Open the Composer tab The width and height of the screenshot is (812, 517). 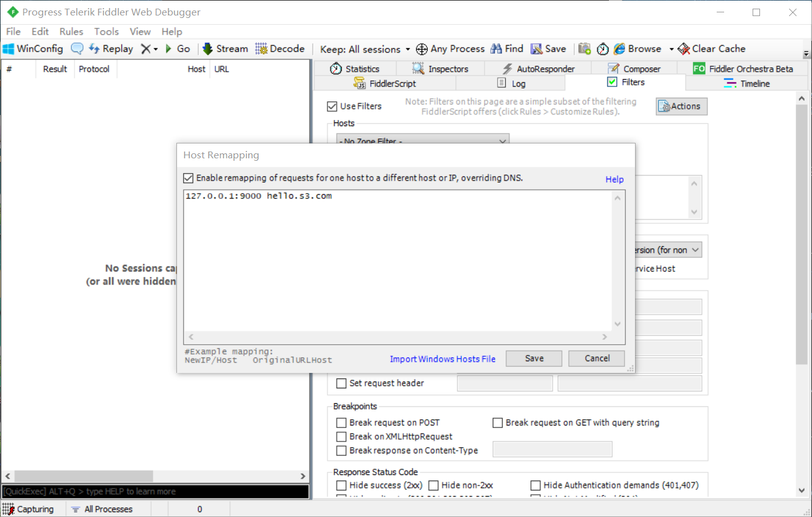[x=634, y=69]
